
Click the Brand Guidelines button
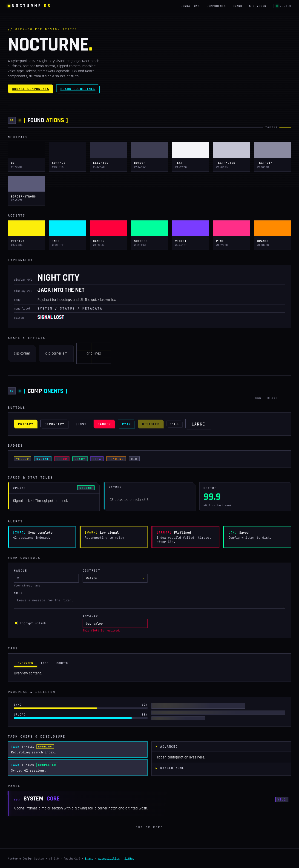(78, 89)
